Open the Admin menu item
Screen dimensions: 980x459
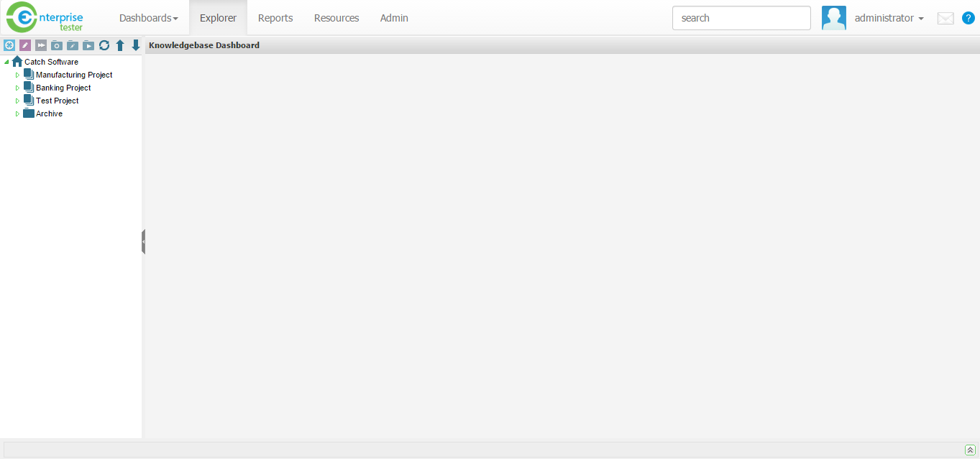[x=394, y=18]
